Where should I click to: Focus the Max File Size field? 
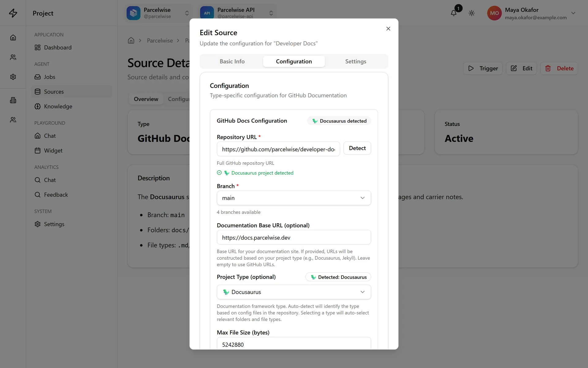(294, 343)
